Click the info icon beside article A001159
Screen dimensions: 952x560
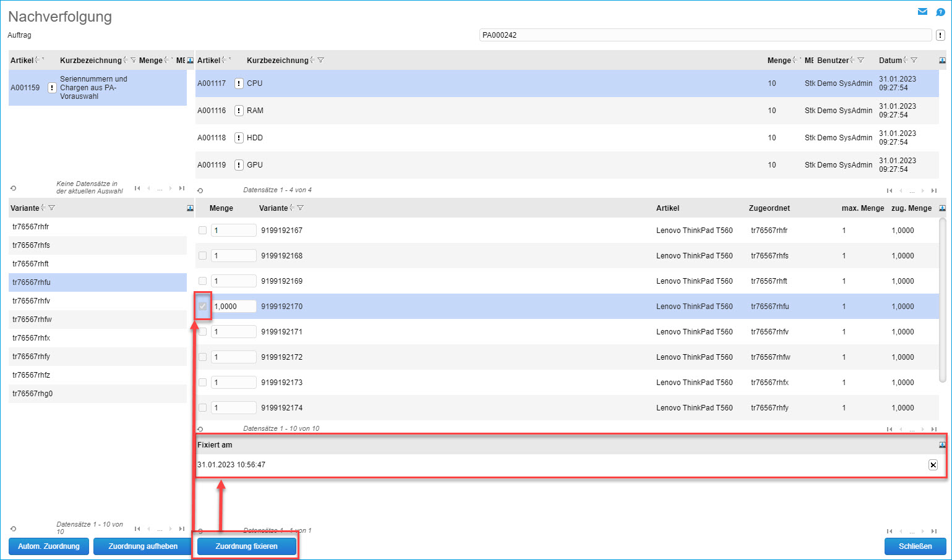(52, 88)
